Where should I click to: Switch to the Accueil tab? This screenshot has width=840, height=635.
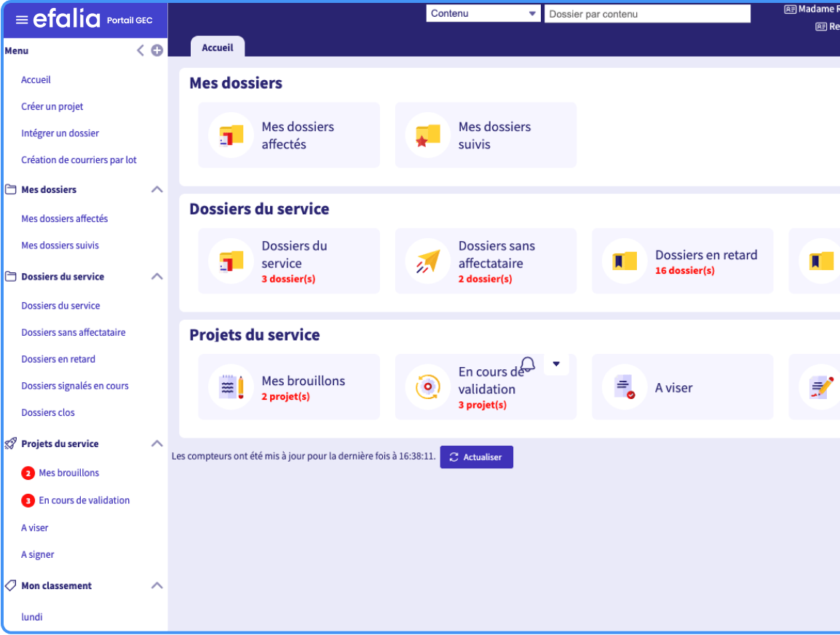point(218,47)
